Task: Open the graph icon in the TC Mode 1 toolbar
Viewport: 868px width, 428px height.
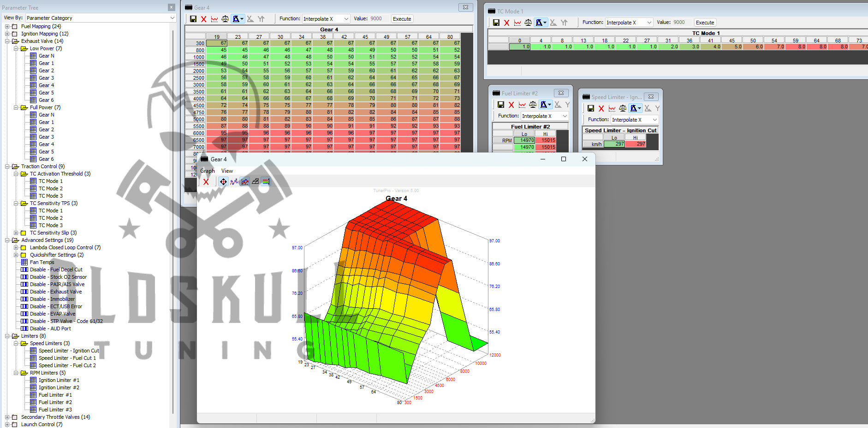Action: coord(517,23)
